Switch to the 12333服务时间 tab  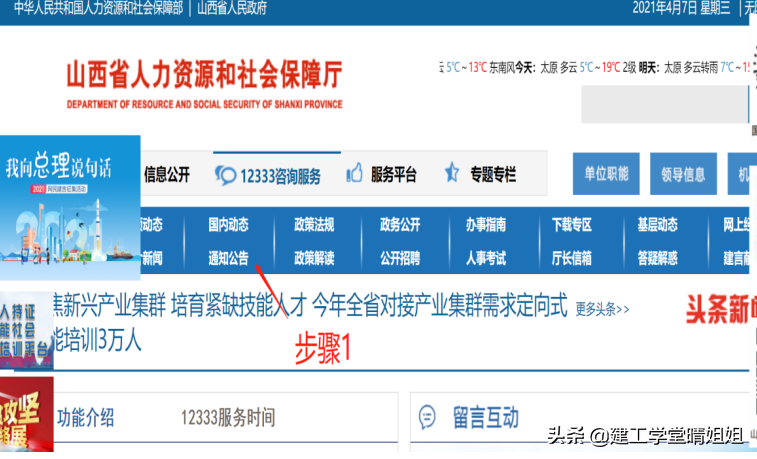[227, 418]
